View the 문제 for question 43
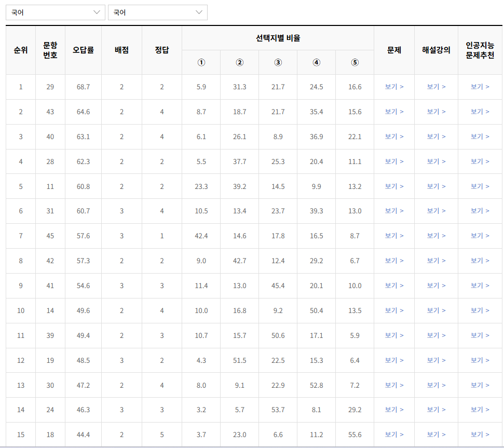504x448 pixels. pyautogui.click(x=394, y=112)
